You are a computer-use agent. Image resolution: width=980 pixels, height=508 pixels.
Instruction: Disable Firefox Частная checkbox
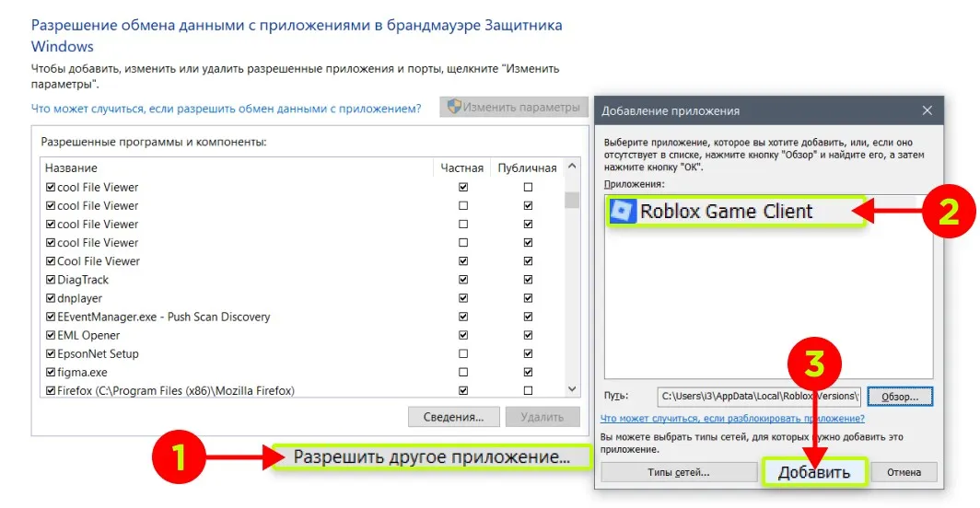[463, 390]
